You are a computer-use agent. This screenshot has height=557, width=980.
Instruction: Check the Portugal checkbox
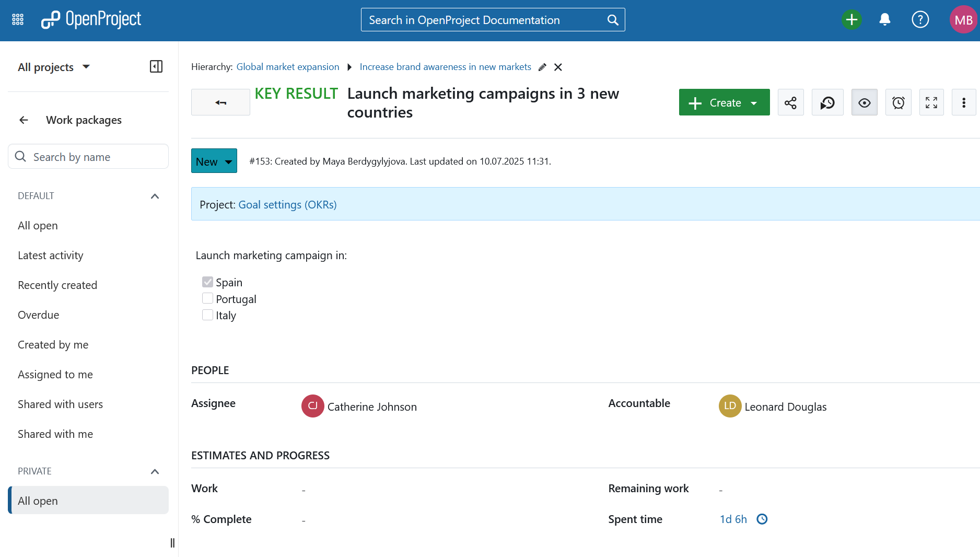(207, 298)
